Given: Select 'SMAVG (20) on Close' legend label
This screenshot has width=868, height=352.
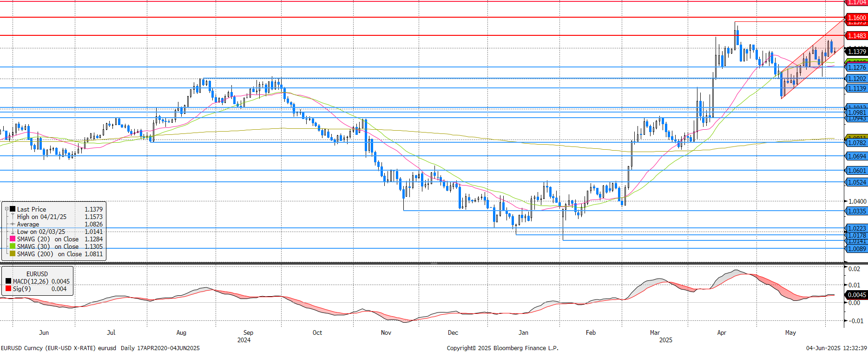Looking at the screenshot, I should point(48,239).
